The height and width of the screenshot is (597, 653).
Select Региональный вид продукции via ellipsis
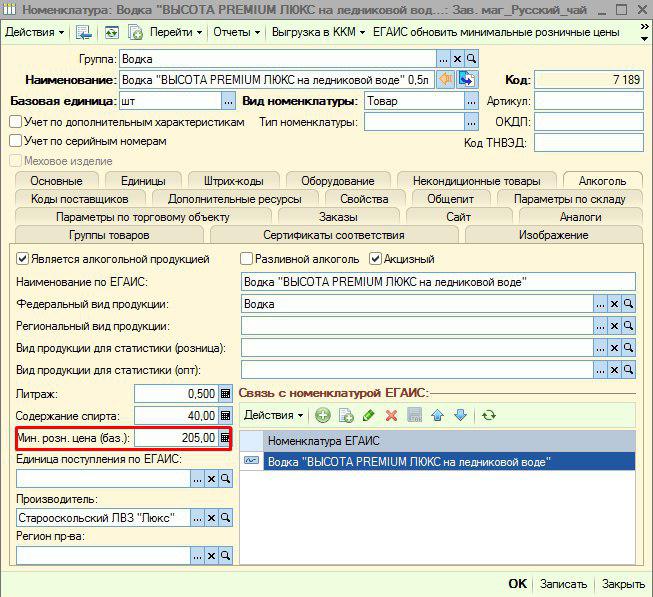pos(600,326)
